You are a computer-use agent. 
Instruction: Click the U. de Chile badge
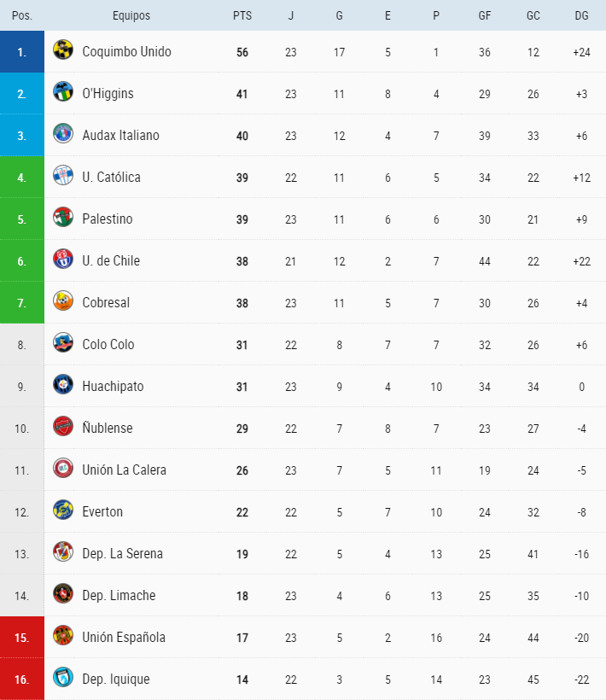[63, 260]
